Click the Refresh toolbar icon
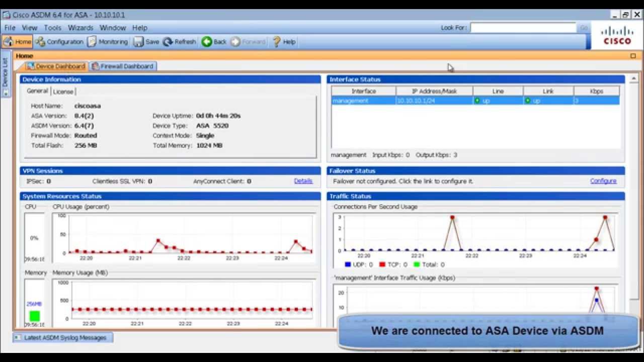This screenshot has height=362, width=644. tap(168, 42)
